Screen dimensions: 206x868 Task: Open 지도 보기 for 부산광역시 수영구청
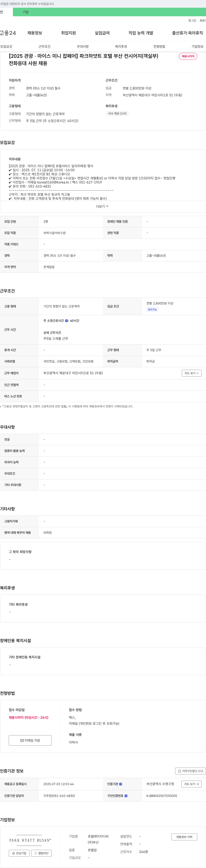(x=191, y=784)
